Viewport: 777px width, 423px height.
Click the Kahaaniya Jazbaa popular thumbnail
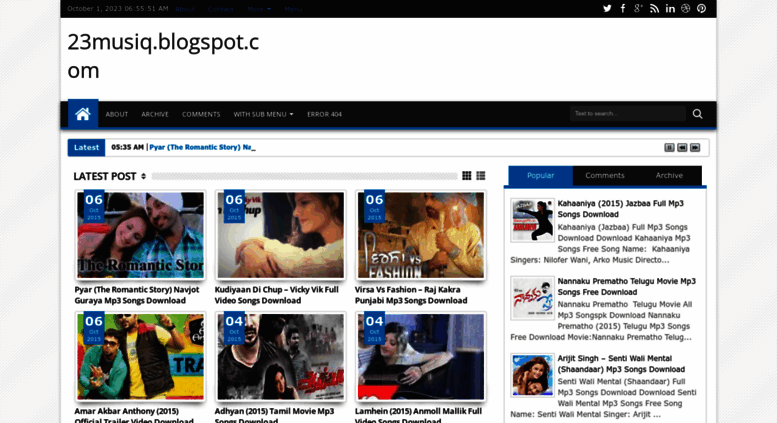tap(532, 220)
